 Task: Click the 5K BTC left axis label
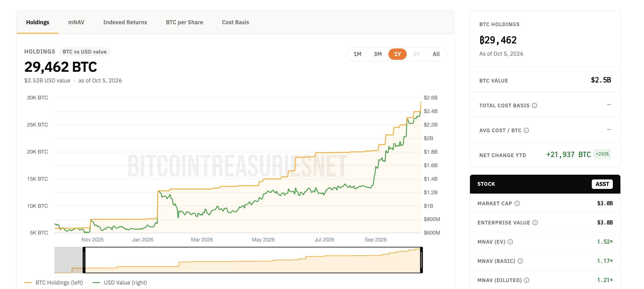coord(39,233)
